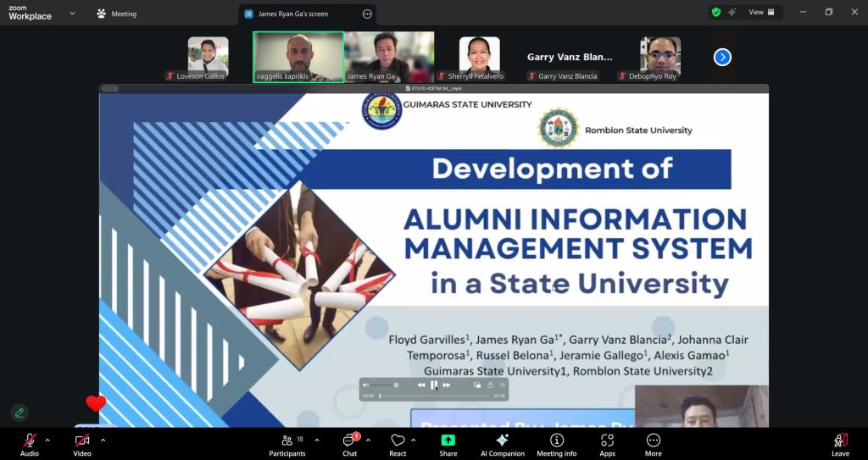Show next participants with blue arrow

[722, 57]
